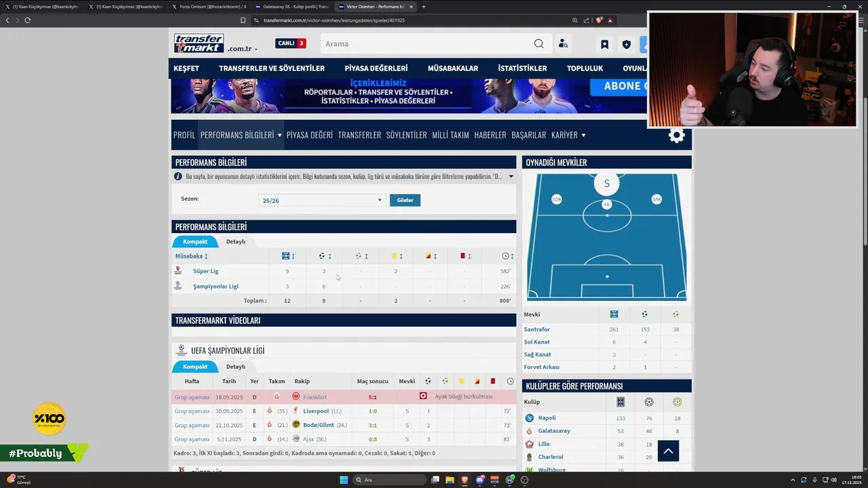Screen dimensions: 868x488
Task: Open the detailed person search icon
Action: click(x=563, y=44)
